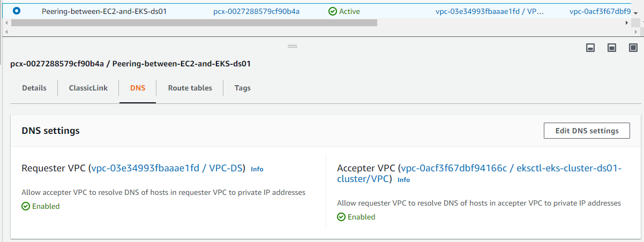Select the Peering-between-EC2-and-EKS-ds01 radio button

[17, 11]
